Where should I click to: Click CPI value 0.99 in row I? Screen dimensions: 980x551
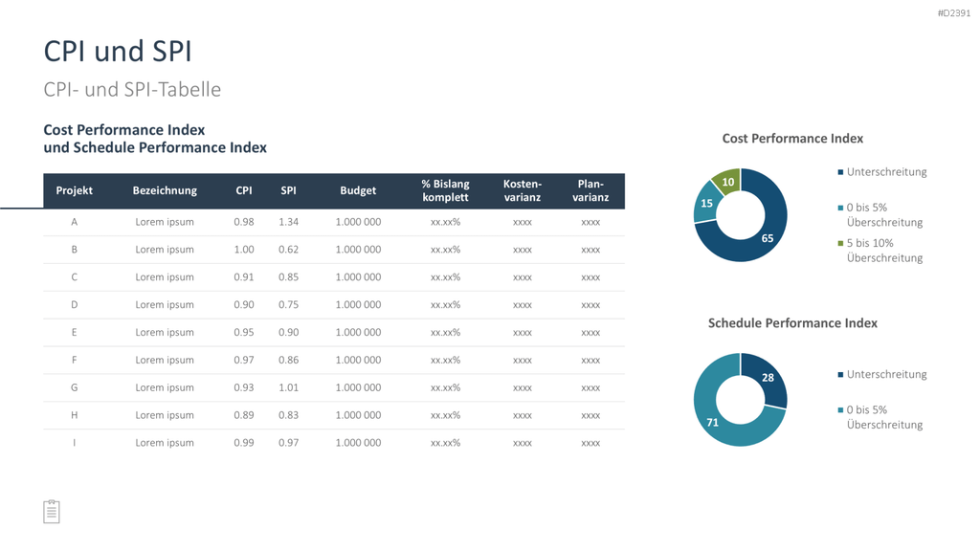tap(244, 442)
